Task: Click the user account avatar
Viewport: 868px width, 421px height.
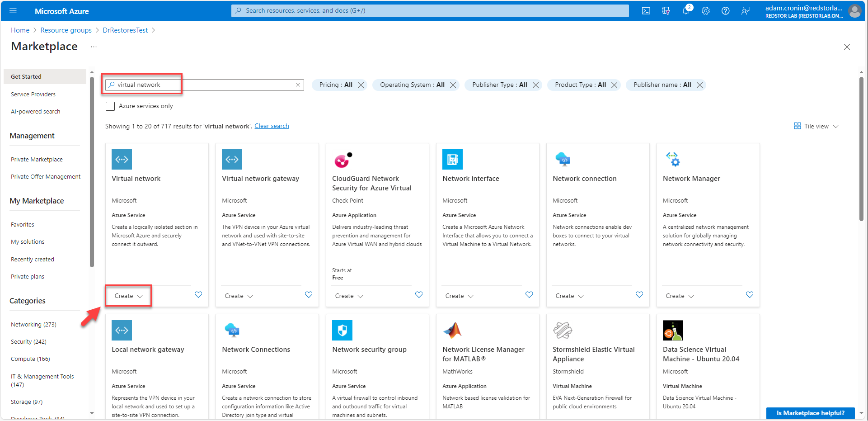Action: tap(854, 11)
